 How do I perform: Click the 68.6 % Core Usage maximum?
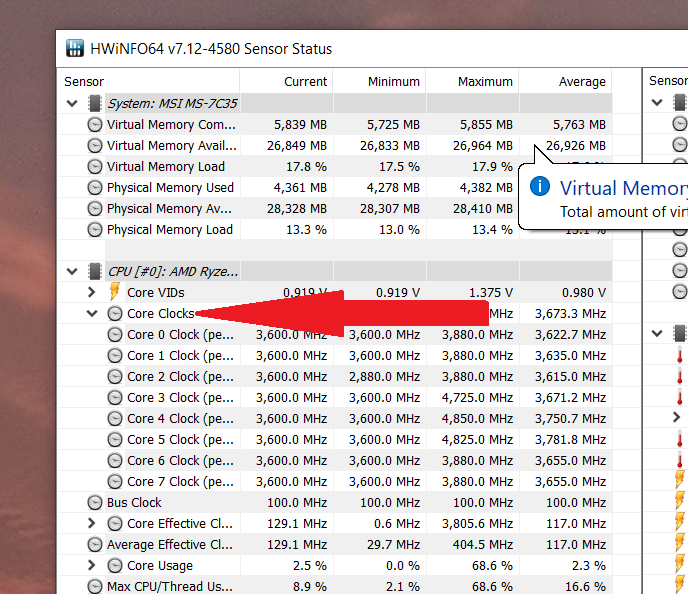coord(492,565)
